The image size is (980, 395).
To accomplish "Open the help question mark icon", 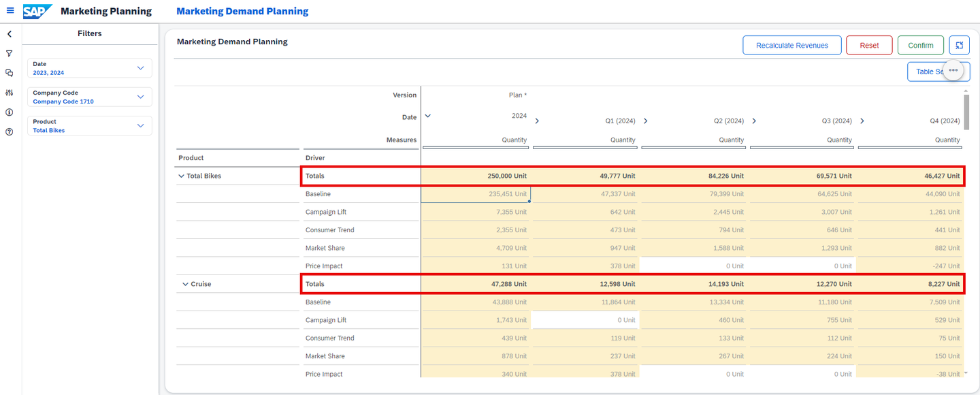I will point(10,132).
